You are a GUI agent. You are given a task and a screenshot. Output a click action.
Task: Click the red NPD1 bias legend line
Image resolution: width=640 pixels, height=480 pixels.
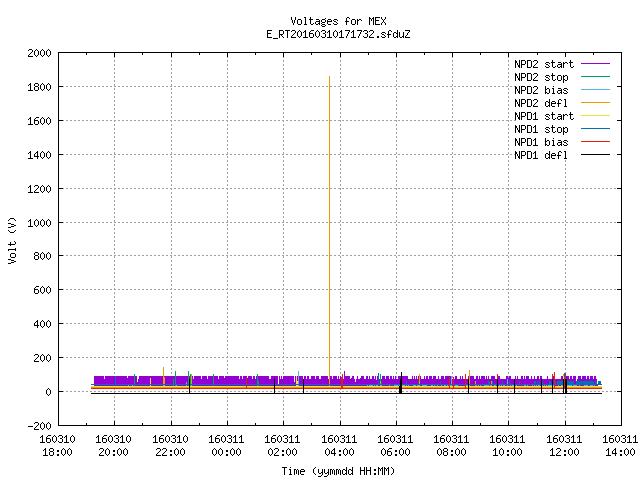(x=595, y=142)
